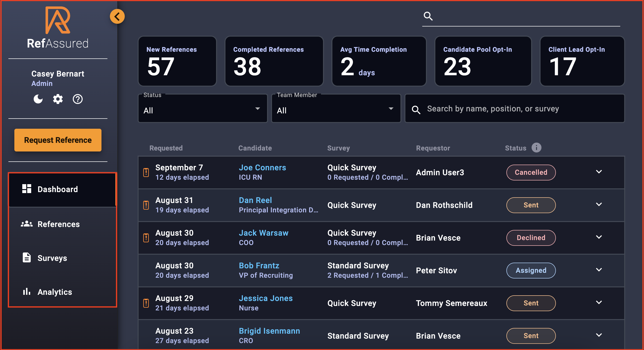
Task: Select the Completed References stat card
Action: pos(274,61)
